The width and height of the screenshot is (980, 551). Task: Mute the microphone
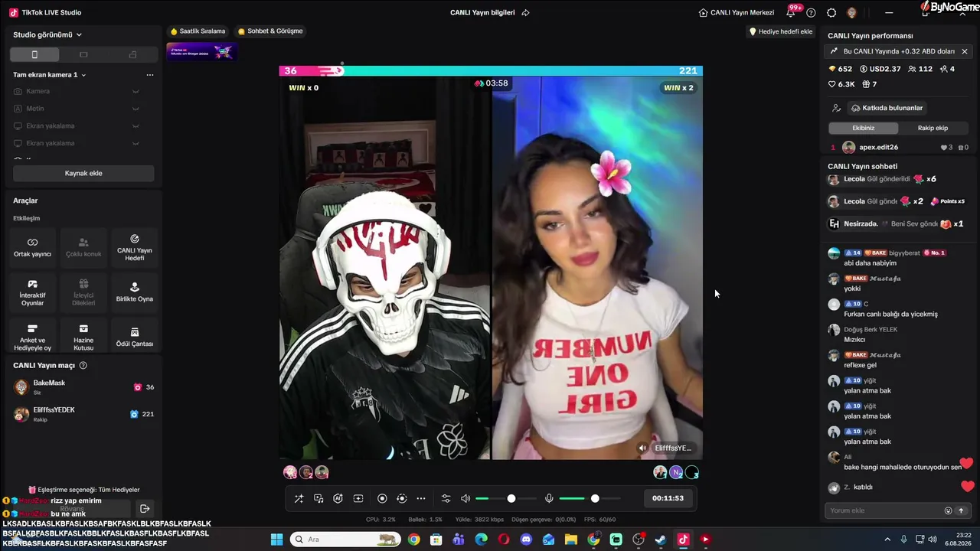tap(549, 498)
